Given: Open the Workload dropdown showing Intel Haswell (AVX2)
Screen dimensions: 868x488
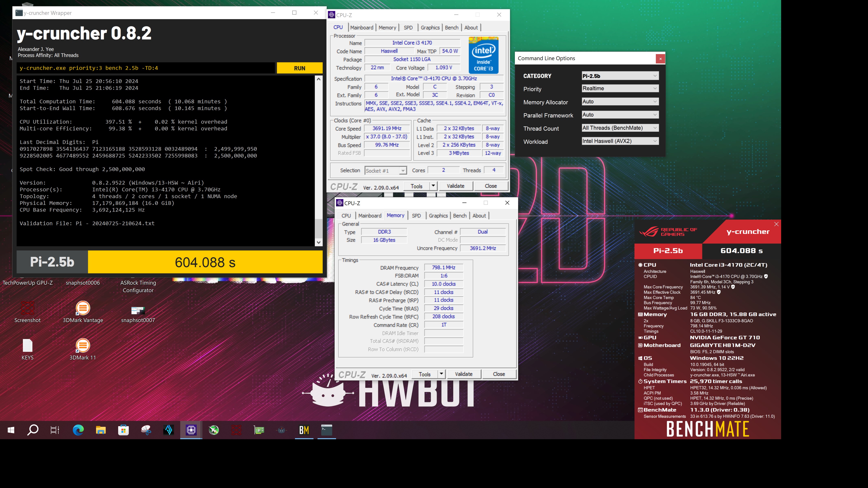Looking at the screenshot, I should point(620,141).
